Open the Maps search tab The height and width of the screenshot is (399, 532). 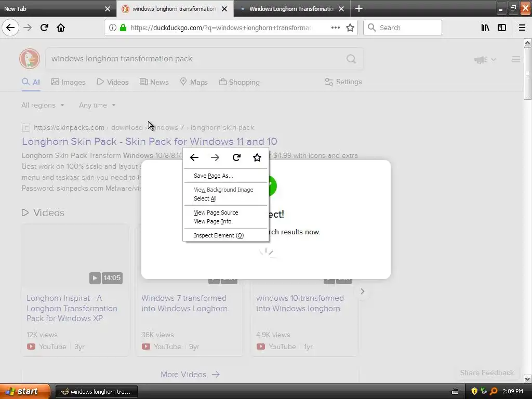pos(194,82)
